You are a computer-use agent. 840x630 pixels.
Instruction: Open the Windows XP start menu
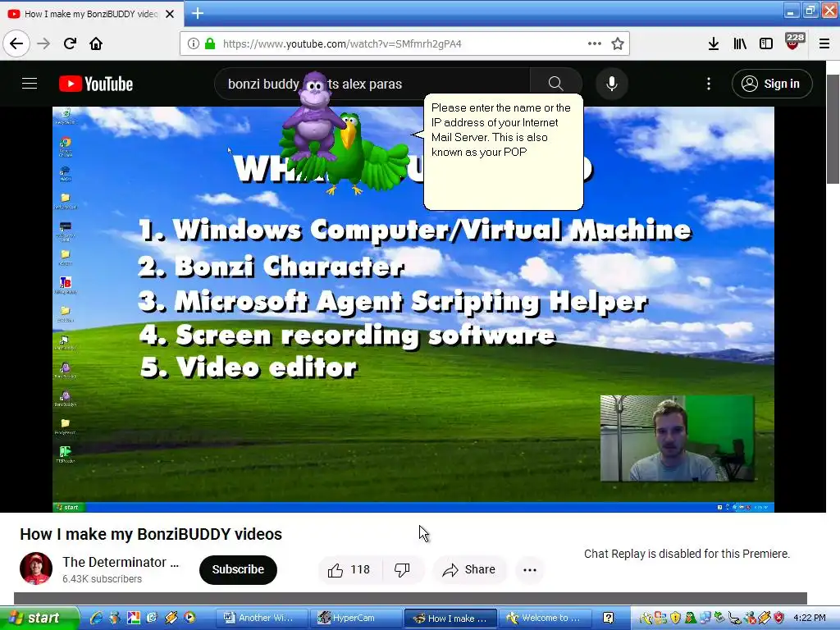pyautogui.click(x=39, y=618)
